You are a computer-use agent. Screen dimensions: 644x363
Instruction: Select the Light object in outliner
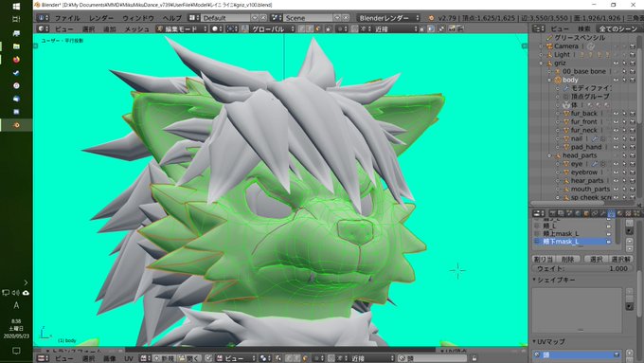[562, 54]
